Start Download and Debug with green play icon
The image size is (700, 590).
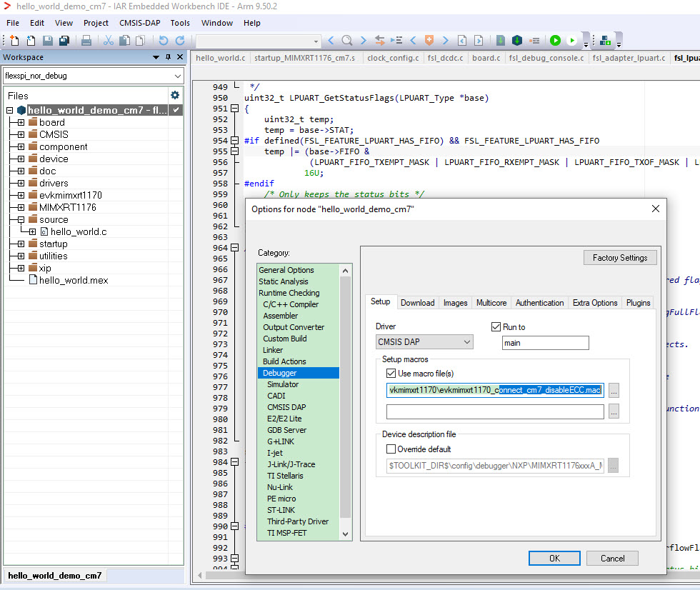click(555, 41)
